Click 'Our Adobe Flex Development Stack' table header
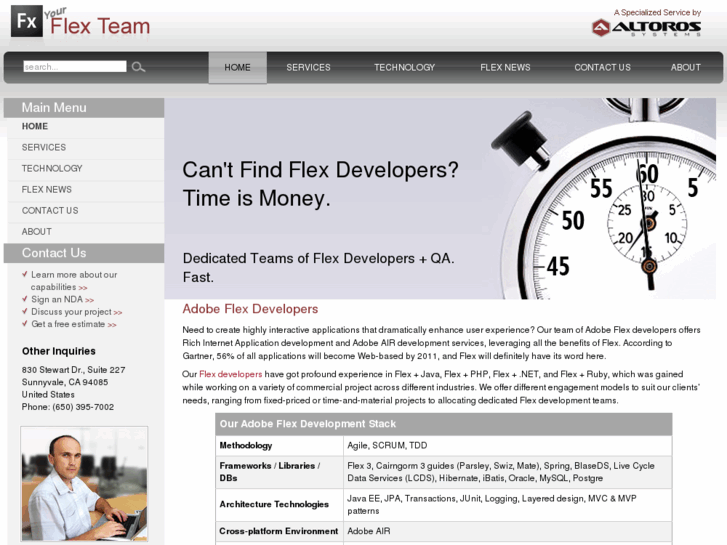Viewport: 727px width, 545px height. point(444,424)
